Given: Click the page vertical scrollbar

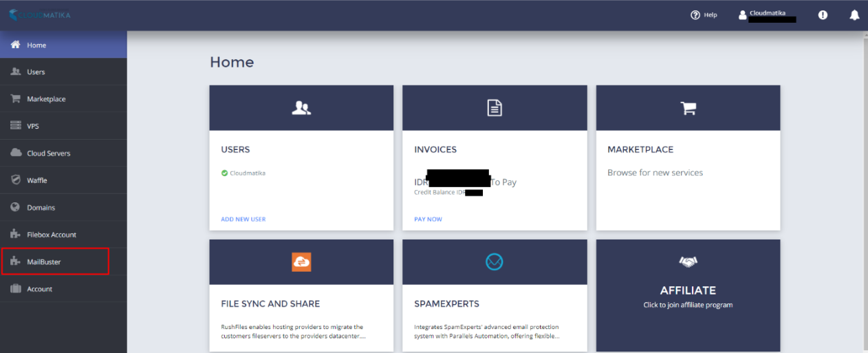Looking at the screenshot, I should [865, 192].
